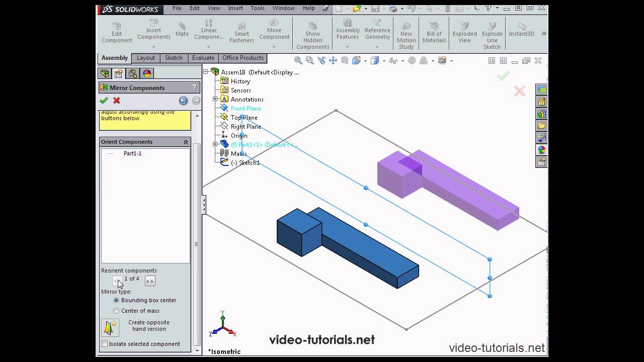Click the Mate paperclip tool

(182, 29)
